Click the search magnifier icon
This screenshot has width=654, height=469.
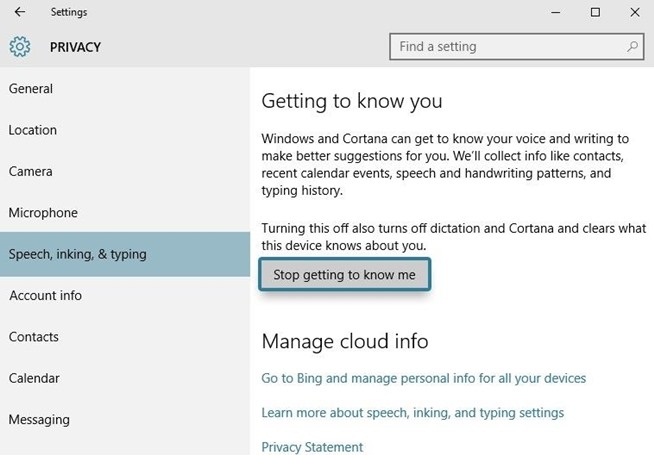tap(633, 46)
